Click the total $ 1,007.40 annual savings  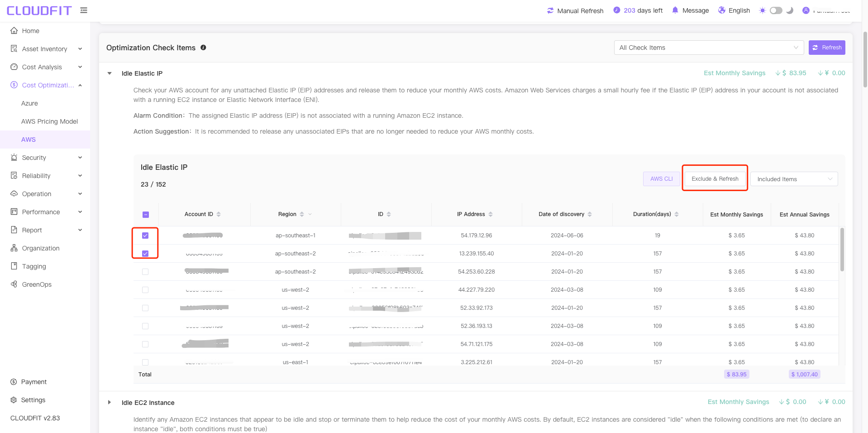(804, 375)
